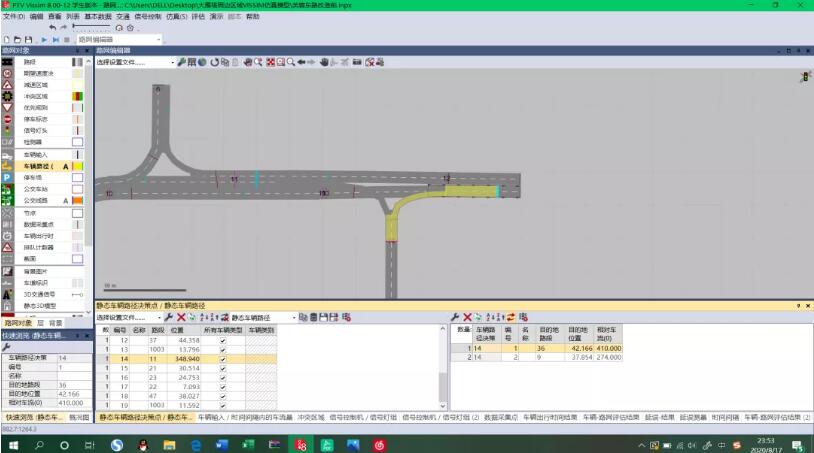
Task: Select the Priority Rules yield-triangle icon
Action: (x=7, y=107)
